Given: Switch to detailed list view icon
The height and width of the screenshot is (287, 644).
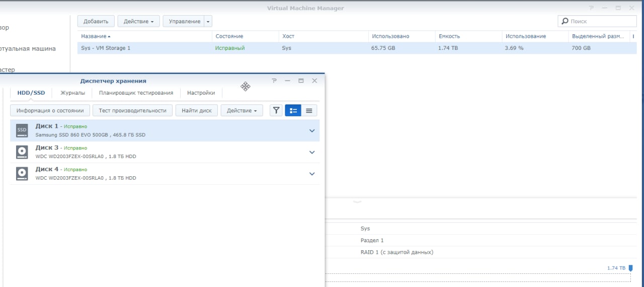Looking at the screenshot, I should coord(293,110).
